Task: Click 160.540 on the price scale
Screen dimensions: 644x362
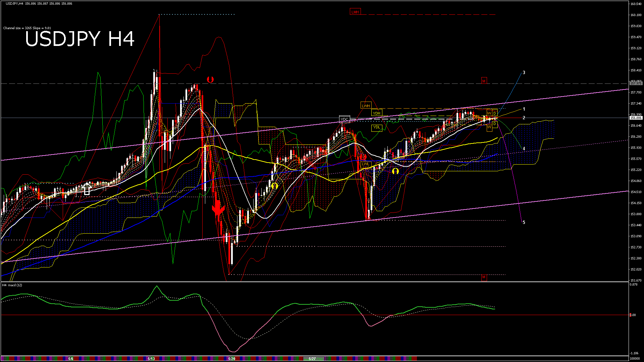Action: tap(636, 4)
